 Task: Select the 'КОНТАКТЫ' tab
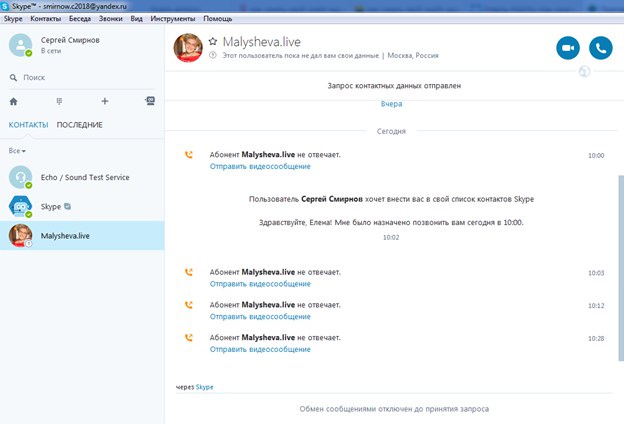point(29,125)
